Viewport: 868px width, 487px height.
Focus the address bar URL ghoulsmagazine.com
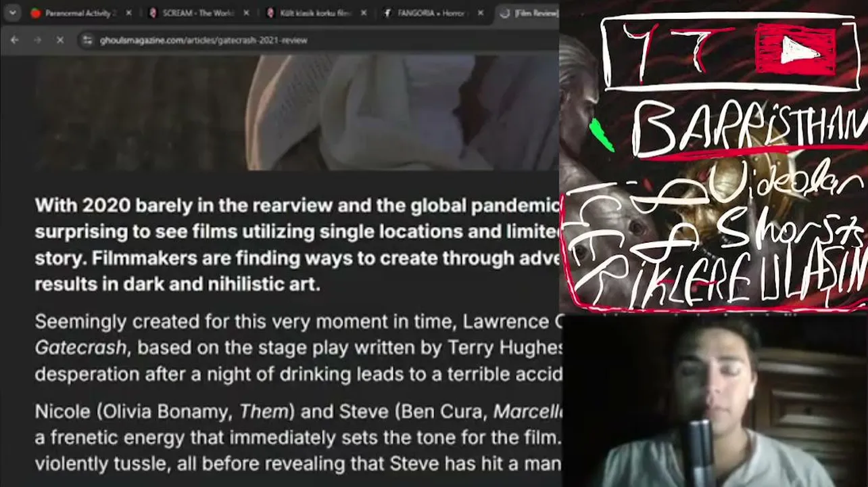(x=203, y=40)
